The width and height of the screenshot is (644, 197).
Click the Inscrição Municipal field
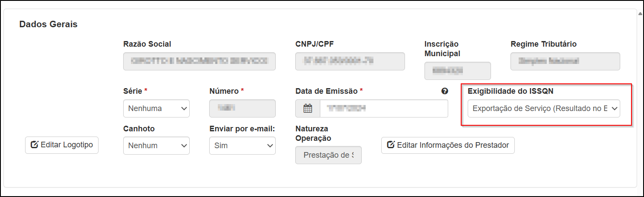[x=458, y=71]
